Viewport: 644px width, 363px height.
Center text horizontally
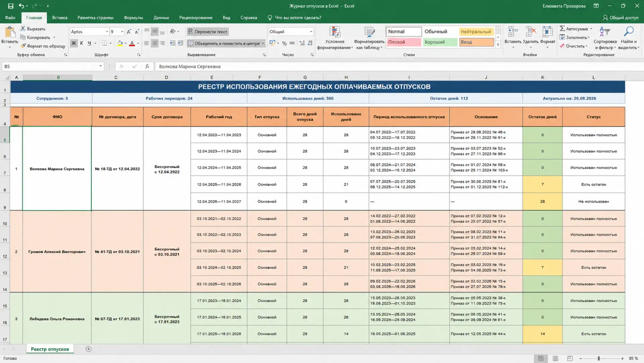[x=154, y=43]
